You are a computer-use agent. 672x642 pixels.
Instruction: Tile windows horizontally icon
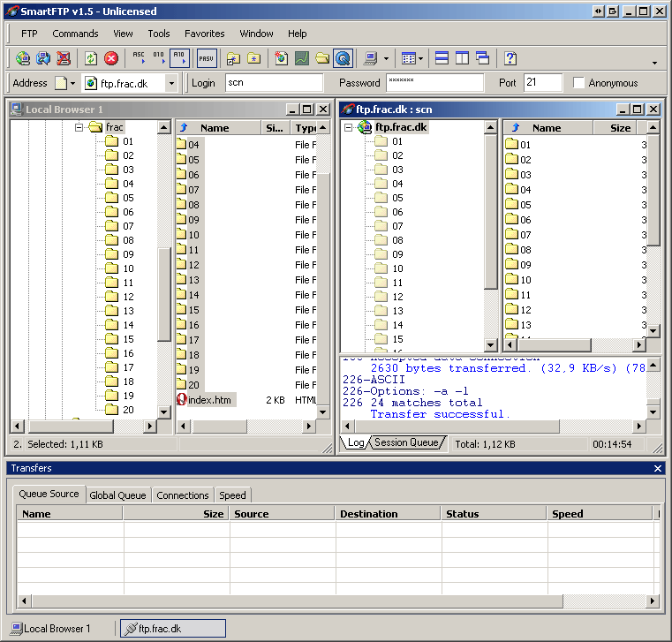pyautogui.click(x=442, y=58)
